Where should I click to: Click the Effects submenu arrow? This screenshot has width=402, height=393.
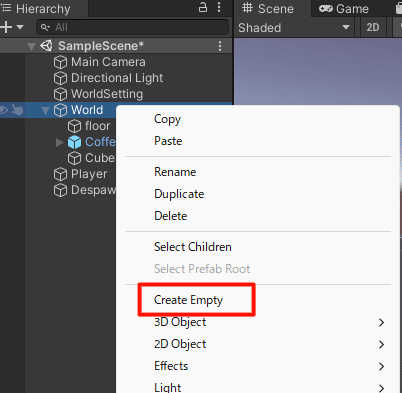click(x=382, y=366)
